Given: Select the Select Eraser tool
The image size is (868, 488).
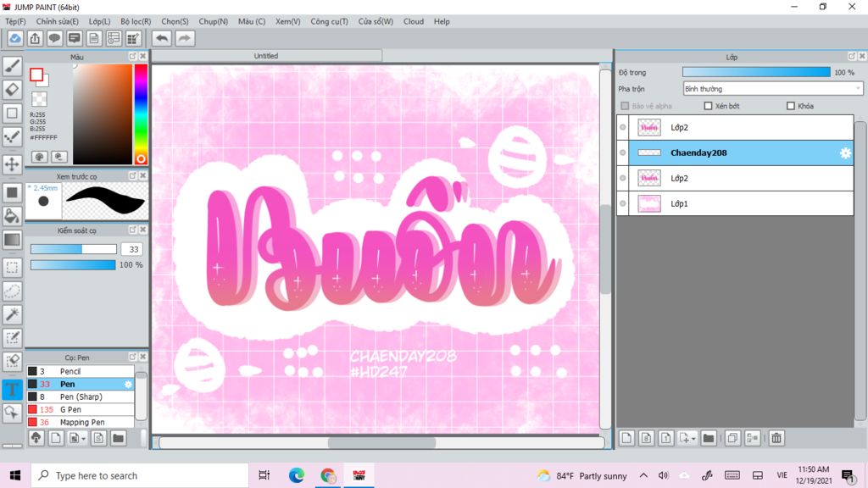Looking at the screenshot, I should point(12,361).
